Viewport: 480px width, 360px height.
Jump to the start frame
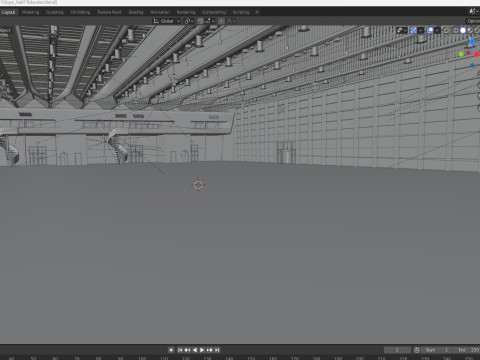pos(180,350)
